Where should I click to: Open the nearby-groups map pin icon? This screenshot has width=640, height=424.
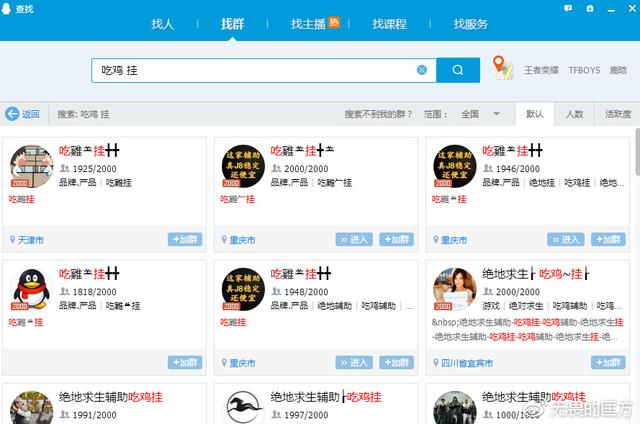click(x=502, y=68)
